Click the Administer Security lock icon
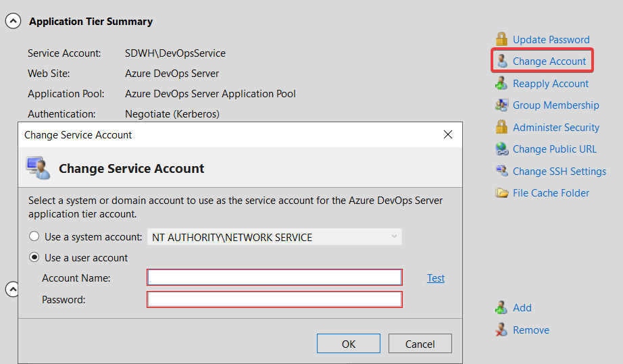623x364 pixels. pos(501,128)
